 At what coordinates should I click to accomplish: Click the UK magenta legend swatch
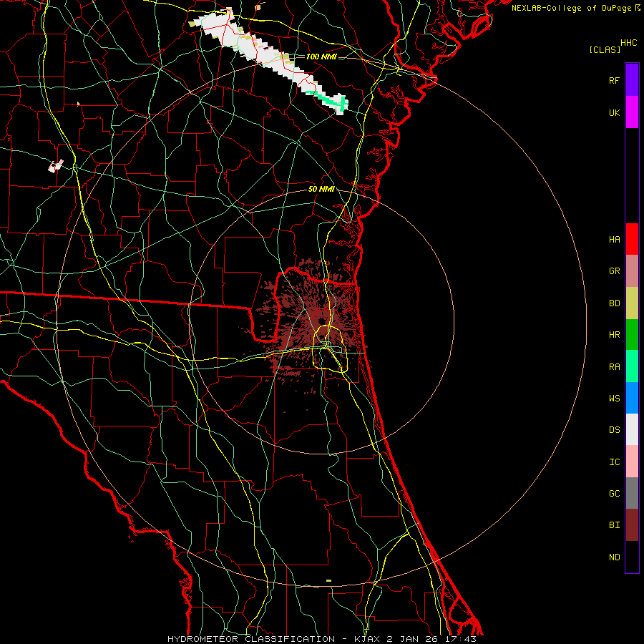pos(632,112)
